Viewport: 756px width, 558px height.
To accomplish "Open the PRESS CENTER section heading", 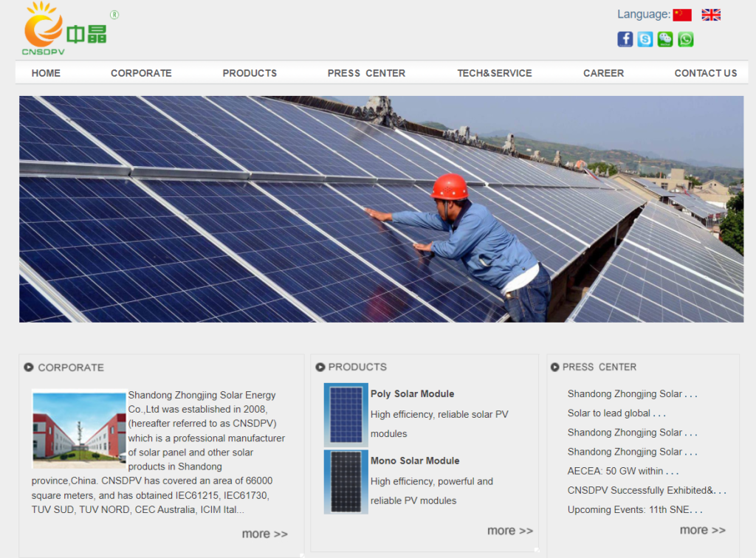I will click(x=599, y=367).
